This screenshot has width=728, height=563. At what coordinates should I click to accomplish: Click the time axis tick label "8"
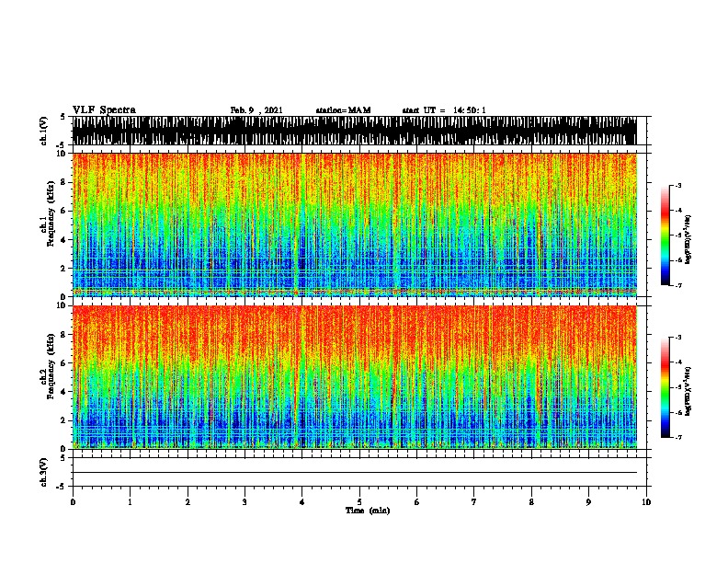531,502
